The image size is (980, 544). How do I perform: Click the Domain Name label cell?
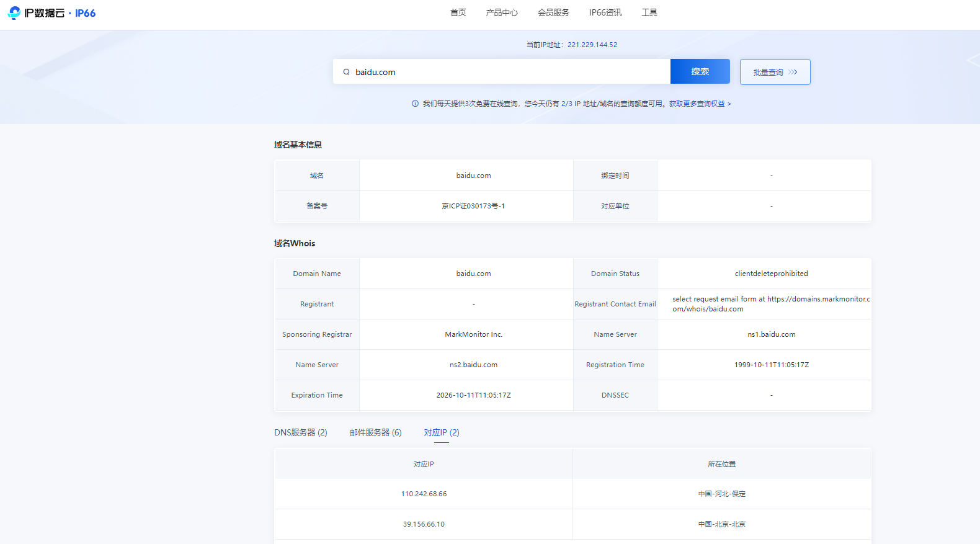click(317, 274)
